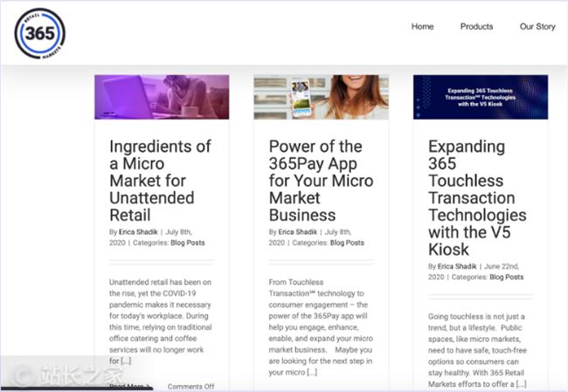Open the Home menu item

(422, 26)
